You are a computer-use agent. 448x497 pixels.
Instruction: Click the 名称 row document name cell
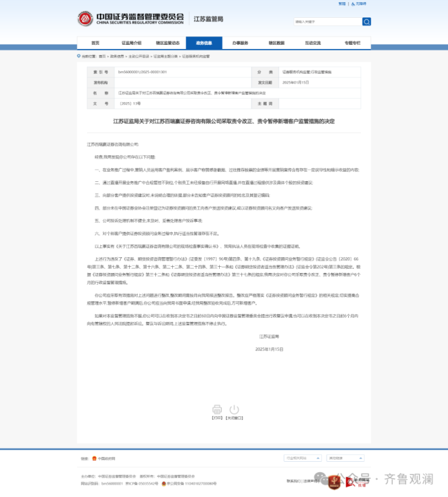coord(237,93)
